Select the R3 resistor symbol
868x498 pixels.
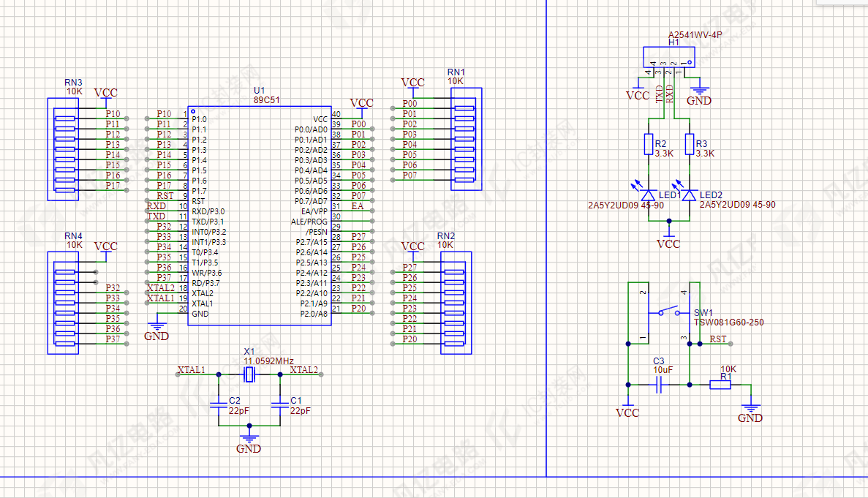tap(690, 144)
